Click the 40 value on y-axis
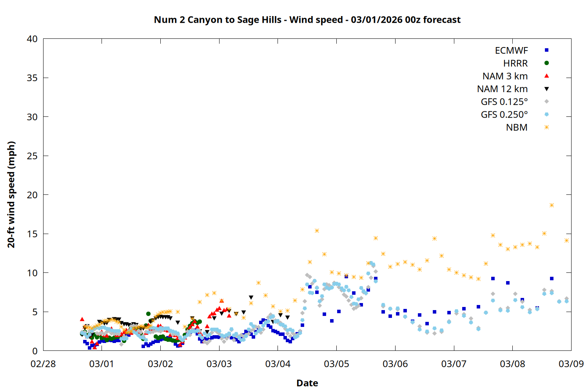The height and width of the screenshot is (392, 588). coord(32,39)
